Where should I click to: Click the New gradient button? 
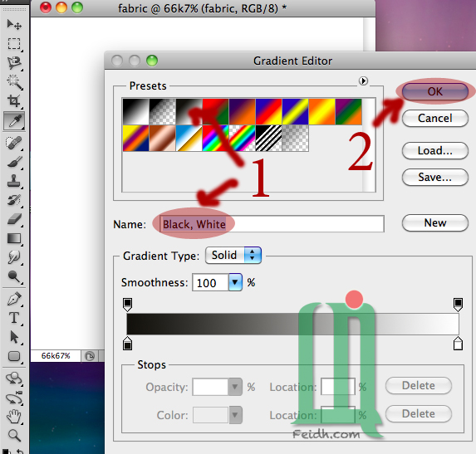tap(434, 223)
